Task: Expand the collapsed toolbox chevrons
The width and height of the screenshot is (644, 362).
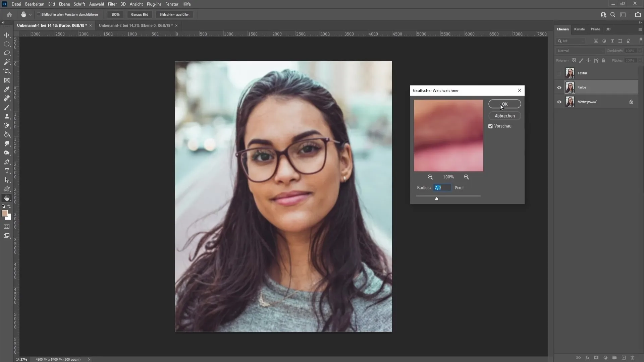Action: point(3,22)
